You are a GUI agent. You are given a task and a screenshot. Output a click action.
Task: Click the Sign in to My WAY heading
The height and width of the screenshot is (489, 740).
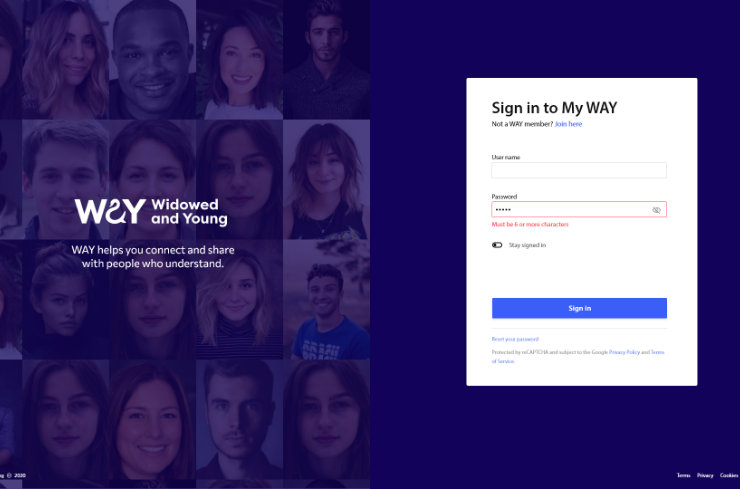554,108
